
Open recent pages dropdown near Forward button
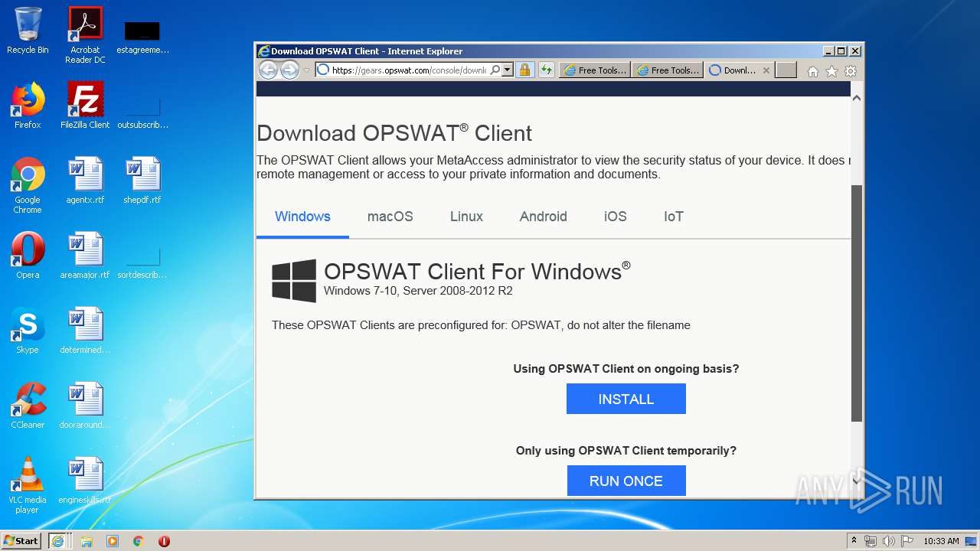pyautogui.click(x=306, y=70)
